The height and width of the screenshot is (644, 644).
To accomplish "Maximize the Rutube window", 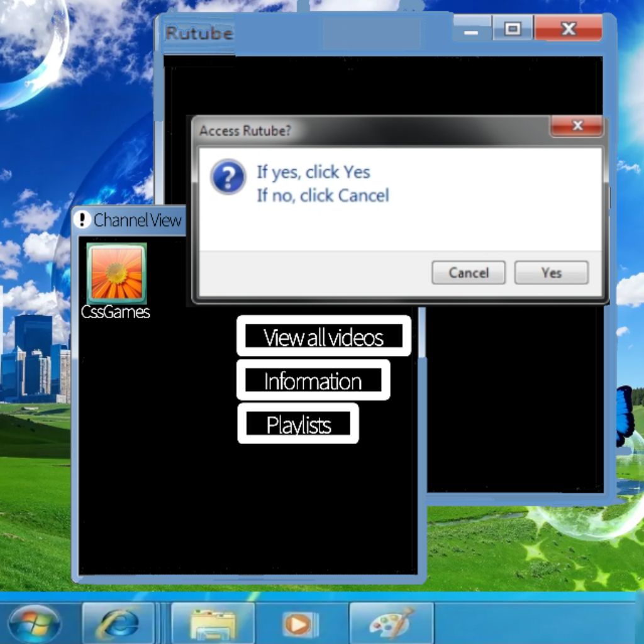I will (513, 29).
